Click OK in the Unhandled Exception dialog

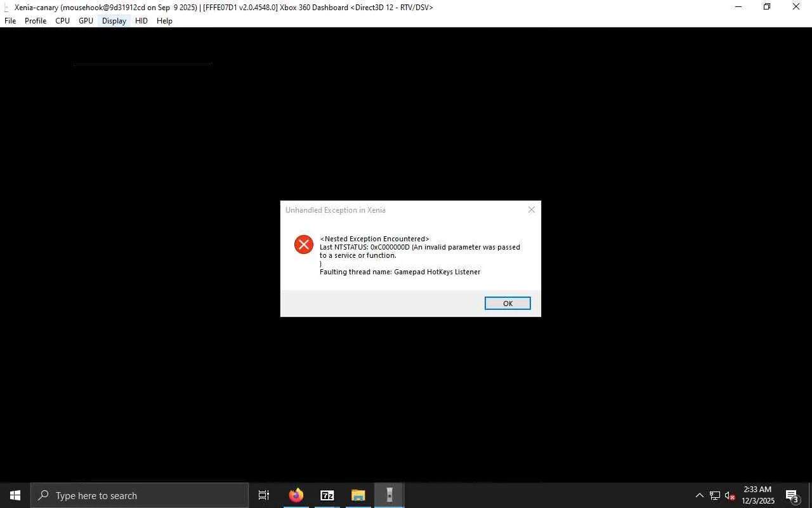[507, 304]
